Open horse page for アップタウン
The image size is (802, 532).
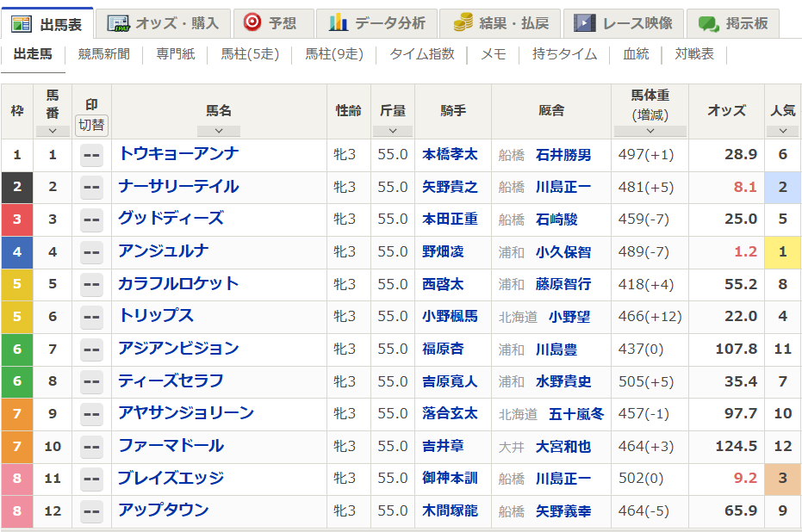pyautogui.click(x=164, y=510)
